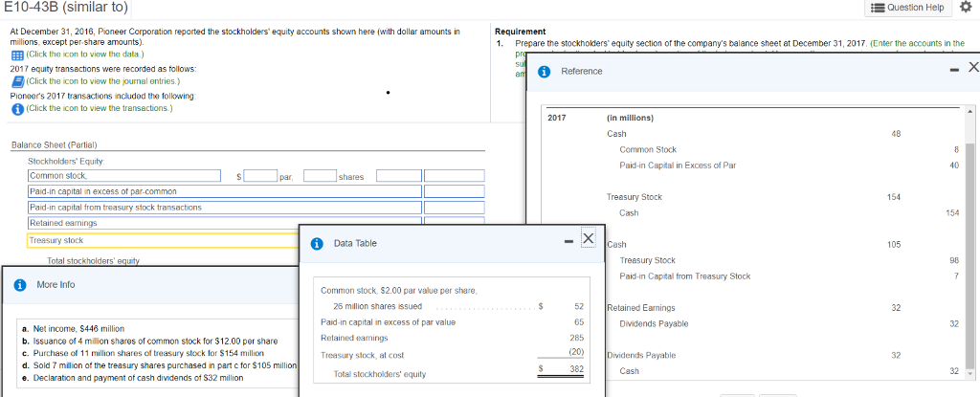Viewport: 980px width, 397px height.
Task: Close the Data Table window
Action: (x=589, y=239)
